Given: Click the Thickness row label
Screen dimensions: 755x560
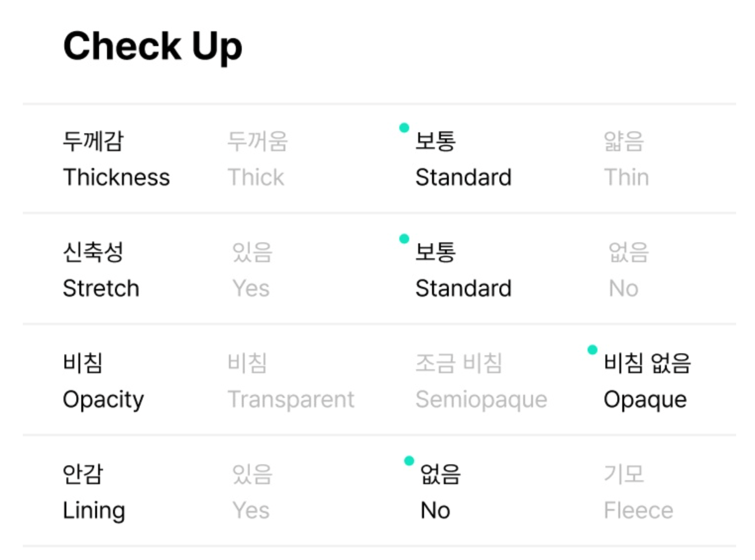Looking at the screenshot, I should click(x=116, y=160).
